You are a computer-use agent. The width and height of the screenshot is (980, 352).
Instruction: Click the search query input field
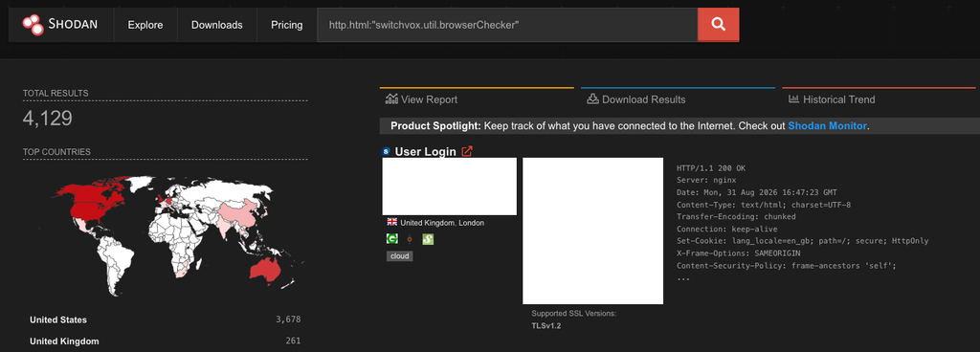(x=507, y=25)
